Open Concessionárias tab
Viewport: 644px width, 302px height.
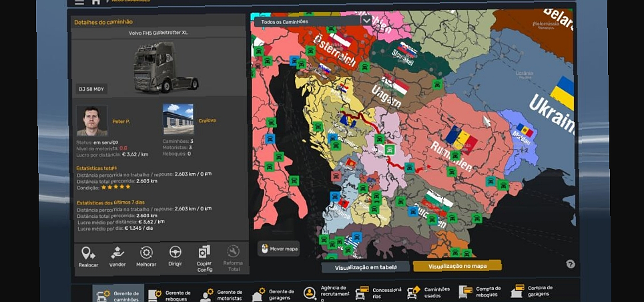[378, 293]
